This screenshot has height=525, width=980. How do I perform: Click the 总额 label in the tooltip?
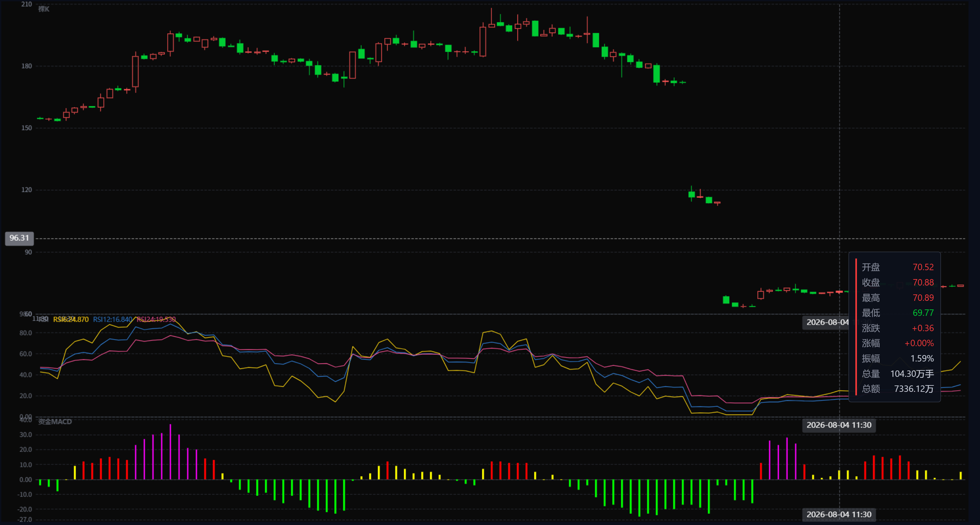pyautogui.click(x=871, y=389)
